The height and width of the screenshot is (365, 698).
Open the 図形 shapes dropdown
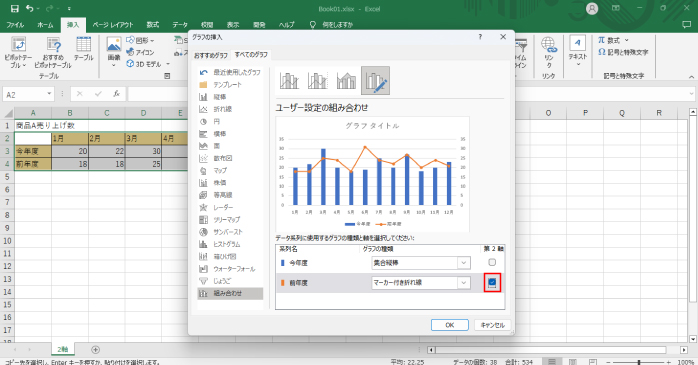coord(140,41)
